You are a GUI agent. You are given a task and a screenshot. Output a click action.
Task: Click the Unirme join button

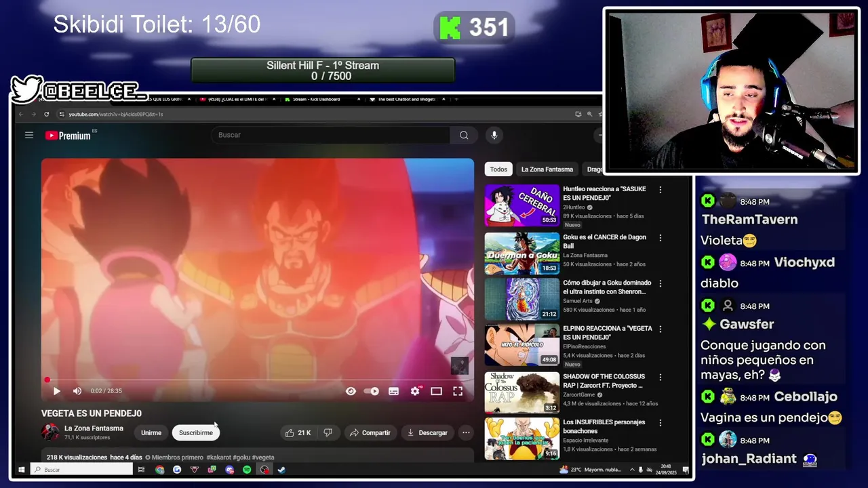point(151,432)
